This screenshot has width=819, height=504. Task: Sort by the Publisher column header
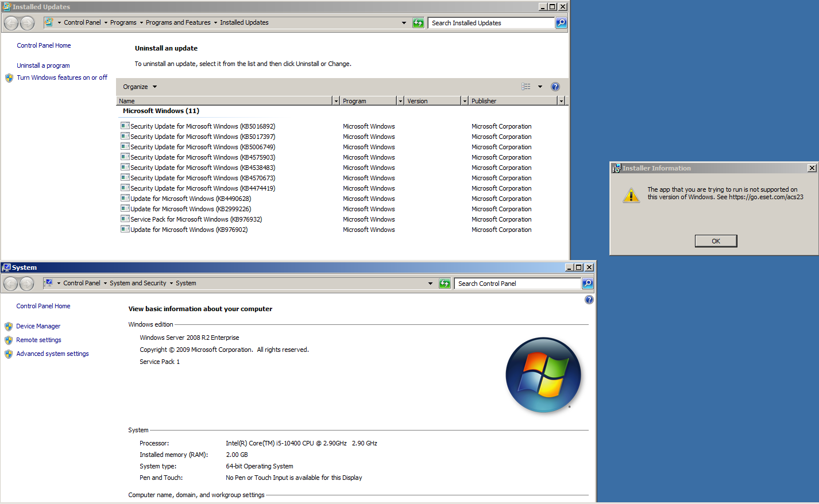[513, 101]
